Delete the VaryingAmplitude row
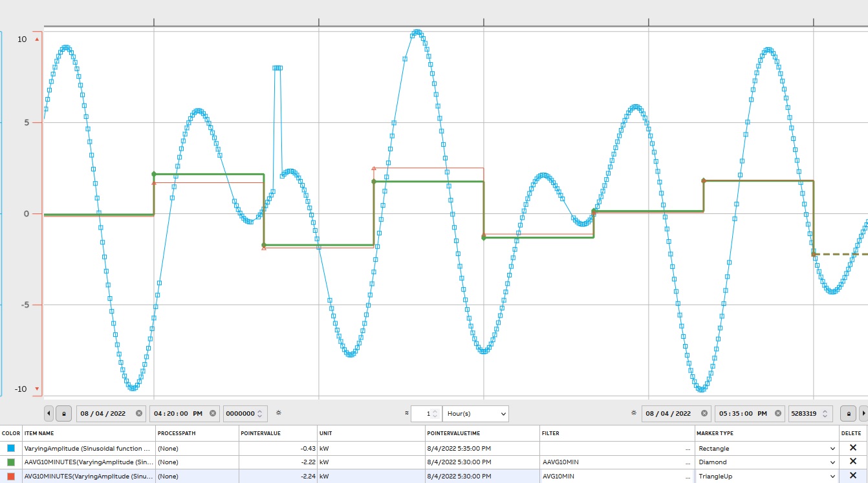This screenshot has width=868, height=483. (x=852, y=448)
